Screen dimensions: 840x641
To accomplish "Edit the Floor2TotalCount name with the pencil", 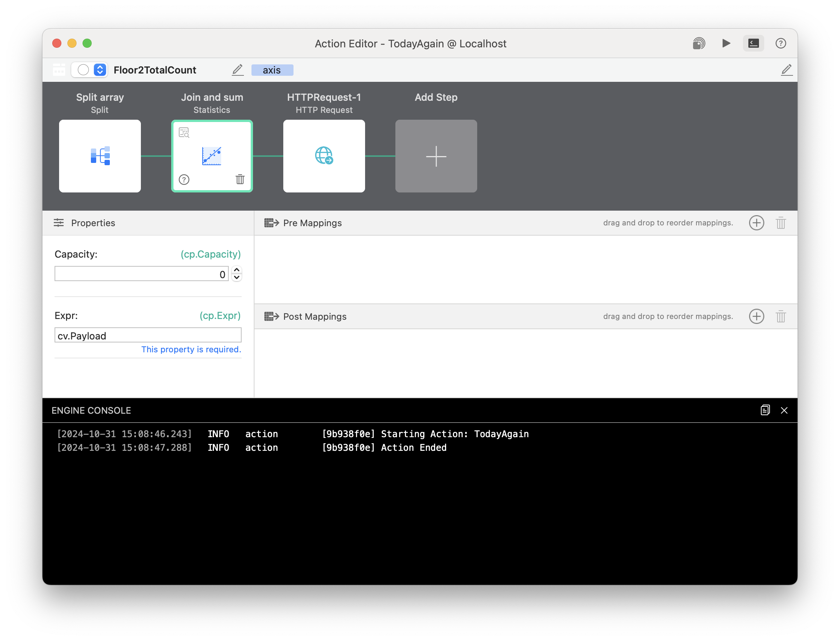I will point(238,70).
